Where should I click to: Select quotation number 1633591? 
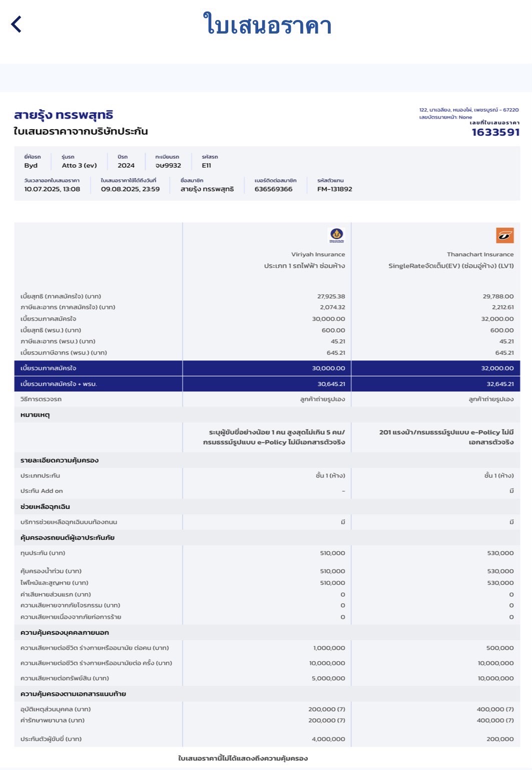(x=495, y=132)
